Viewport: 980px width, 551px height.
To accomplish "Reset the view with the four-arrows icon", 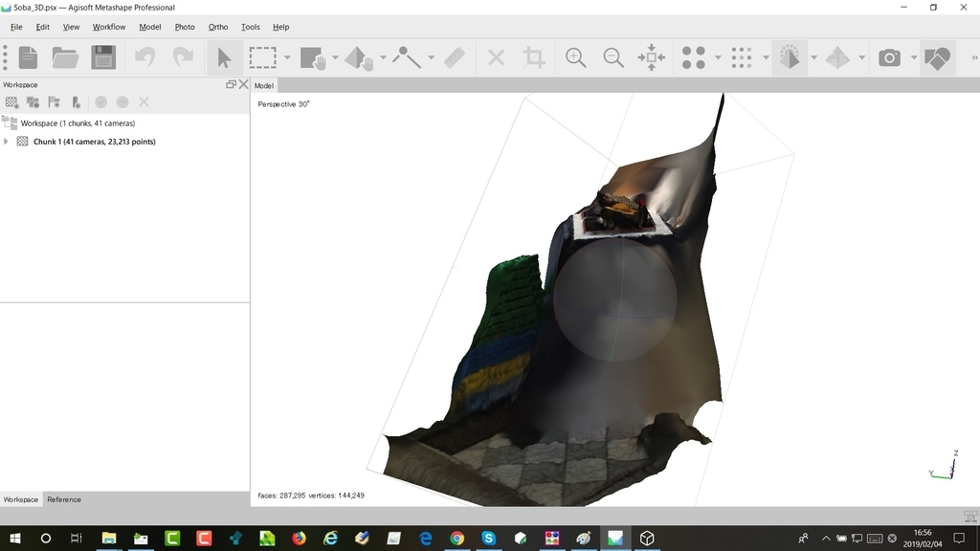I will point(651,57).
